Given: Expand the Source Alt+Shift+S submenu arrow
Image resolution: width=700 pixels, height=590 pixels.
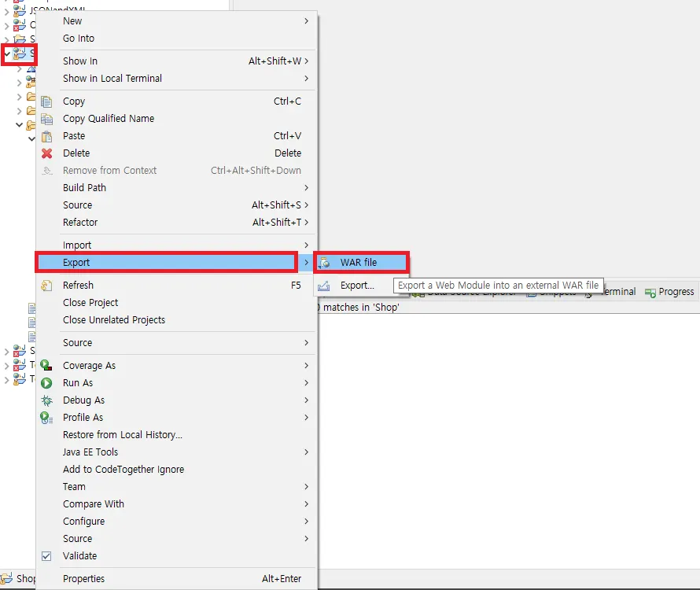Looking at the screenshot, I should 306,205.
